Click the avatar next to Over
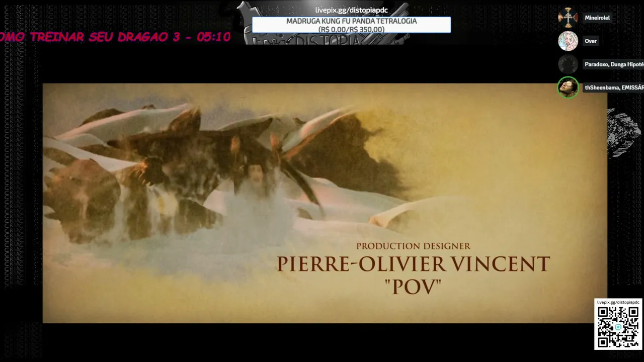The width and height of the screenshot is (644, 362). pyautogui.click(x=568, y=41)
